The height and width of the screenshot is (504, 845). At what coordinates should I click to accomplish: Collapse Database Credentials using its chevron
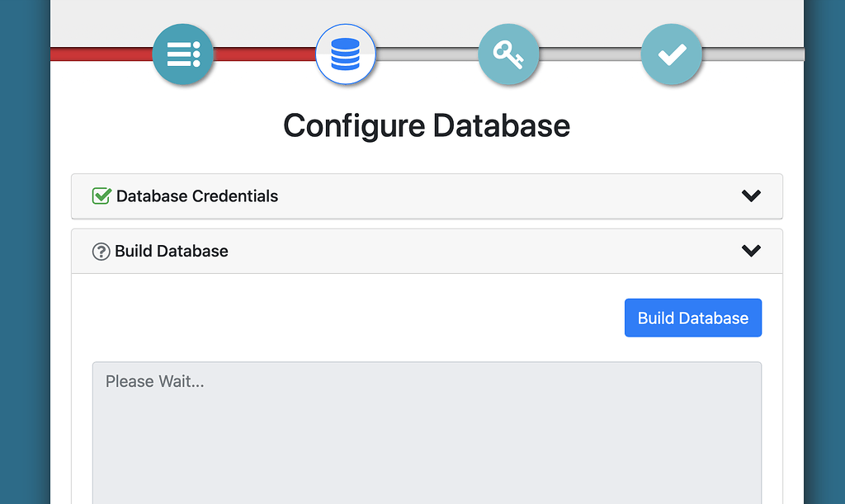click(750, 195)
